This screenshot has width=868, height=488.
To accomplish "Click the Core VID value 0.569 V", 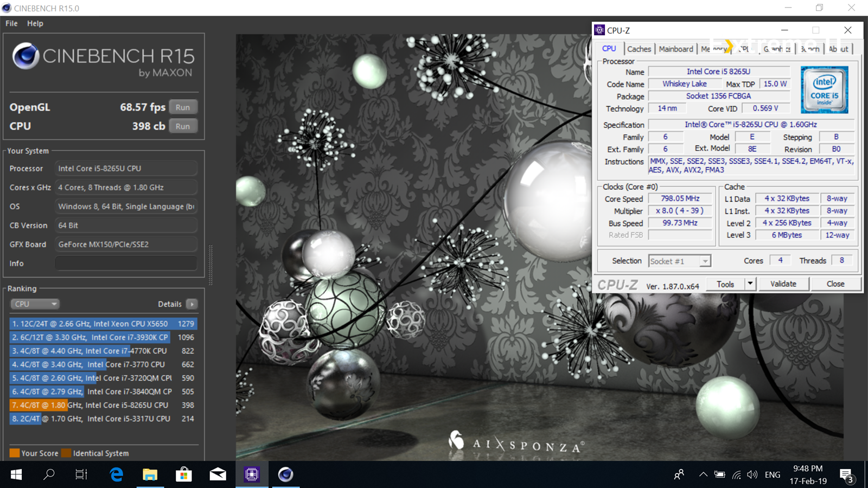I will [765, 108].
